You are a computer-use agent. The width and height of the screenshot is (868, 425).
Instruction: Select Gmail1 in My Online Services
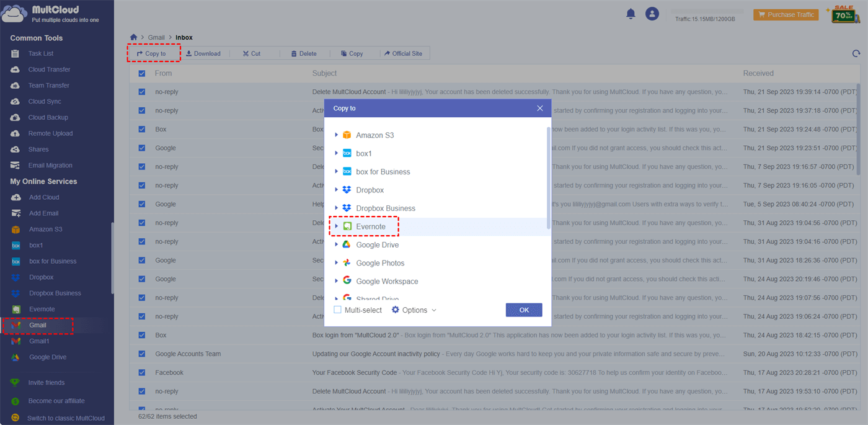(39, 341)
